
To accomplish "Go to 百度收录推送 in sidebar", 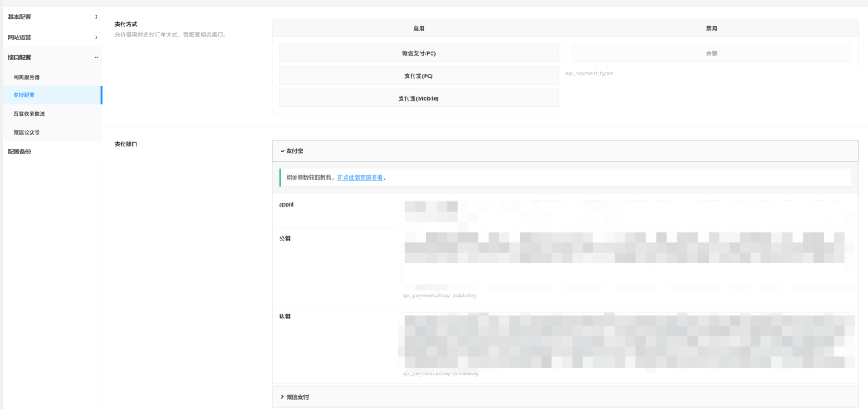I will [29, 113].
